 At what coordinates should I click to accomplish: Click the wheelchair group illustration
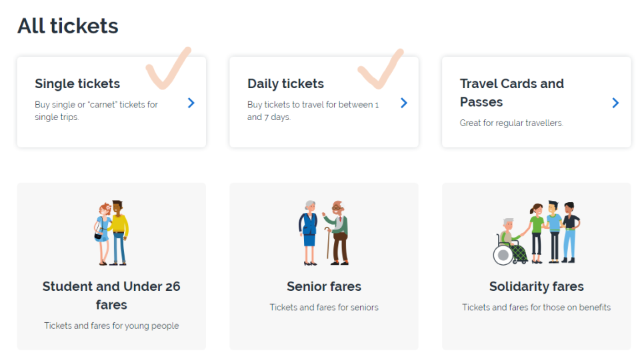537,233
